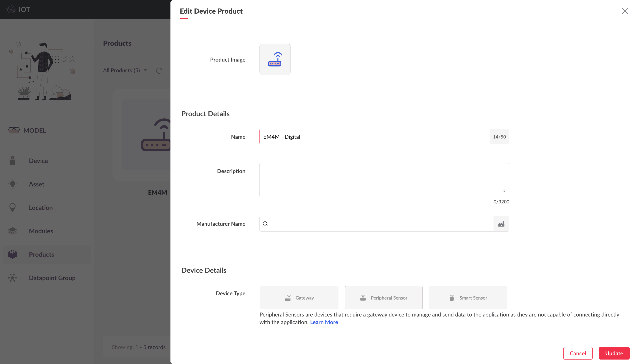639x364 pixels.
Task: Click the Datapoint Group icon
Action: [x=12, y=278]
